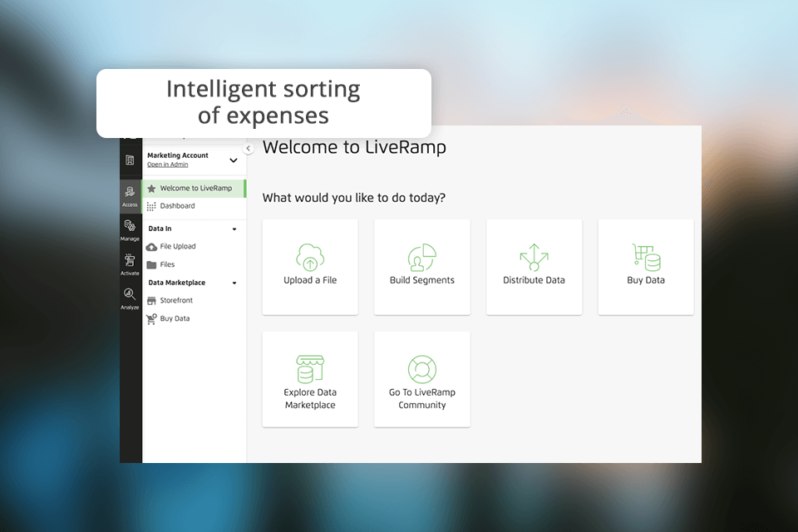This screenshot has height=532, width=798.
Task: Open the Analyze section in the left rail
Action: click(130, 299)
